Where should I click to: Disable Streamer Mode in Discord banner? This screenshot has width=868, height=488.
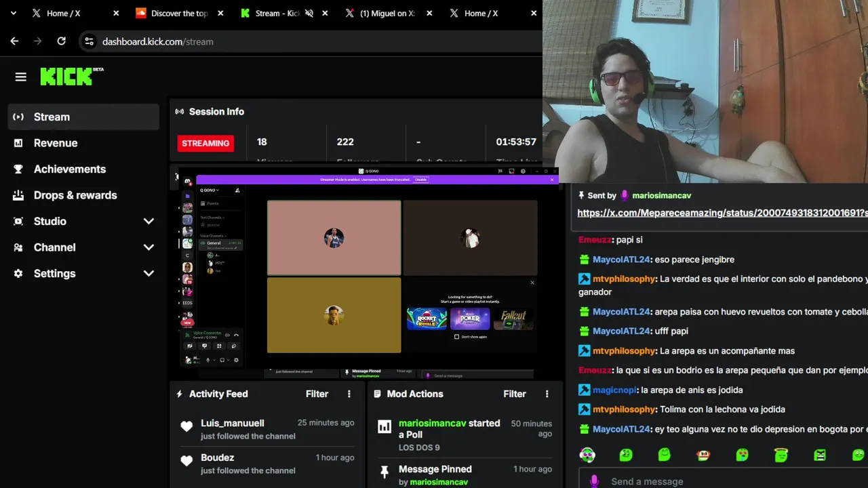point(421,180)
